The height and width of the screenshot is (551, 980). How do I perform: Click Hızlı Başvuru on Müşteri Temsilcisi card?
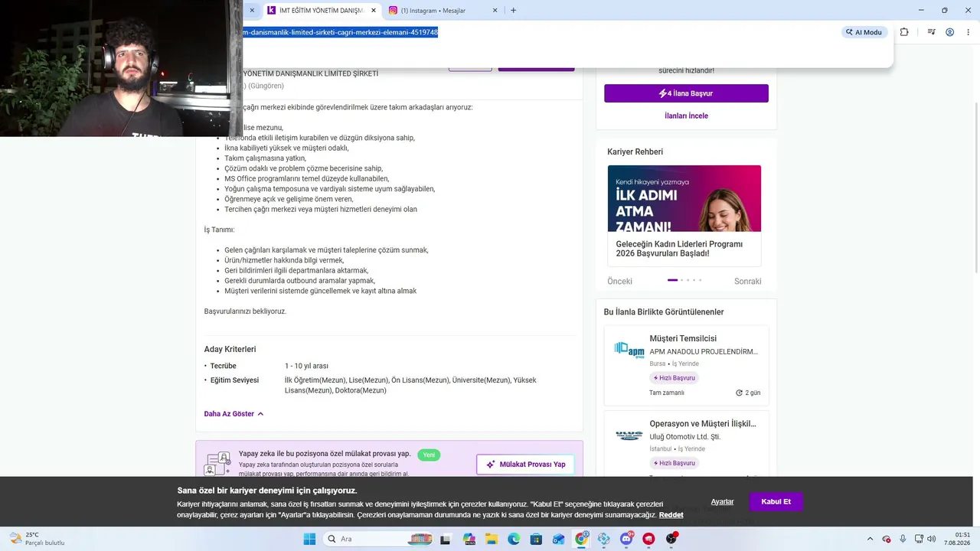[675, 378]
